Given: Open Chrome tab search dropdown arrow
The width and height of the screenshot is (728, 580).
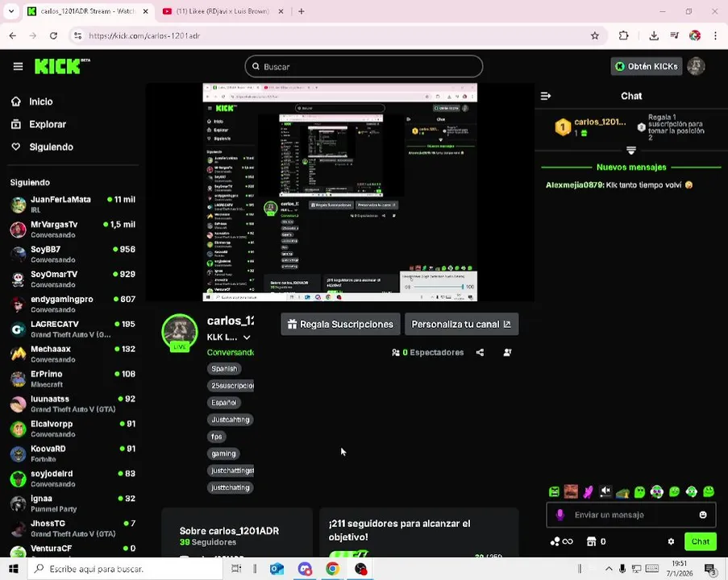Looking at the screenshot, I should click(11, 11).
